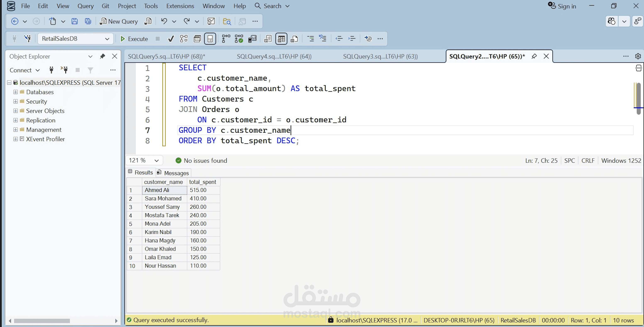The width and height of the screenshot is (644, 327).
Task: Open the RetailSalesDB database dropdown
Action: pos(107,39)
